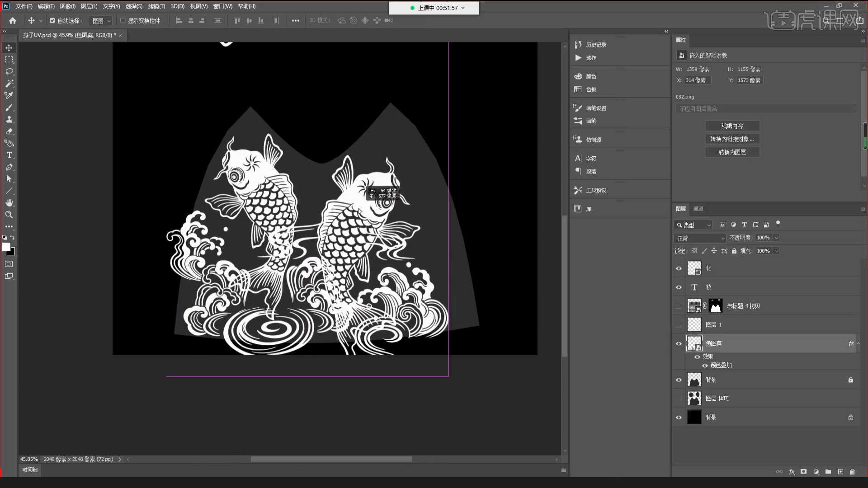Select the Line tool
The width and height of the screenshot is (868, 488).
9,191
